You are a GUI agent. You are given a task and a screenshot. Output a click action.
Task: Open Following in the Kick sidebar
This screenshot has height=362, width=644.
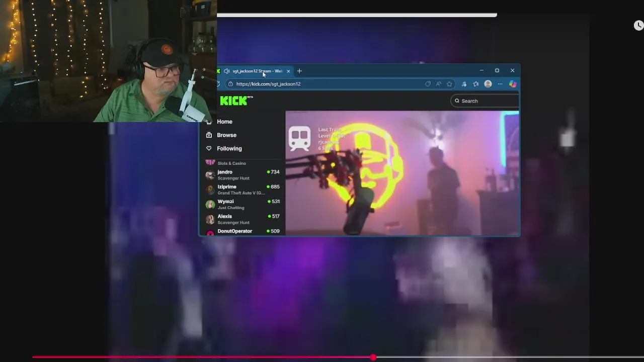[x=229, y=149]
